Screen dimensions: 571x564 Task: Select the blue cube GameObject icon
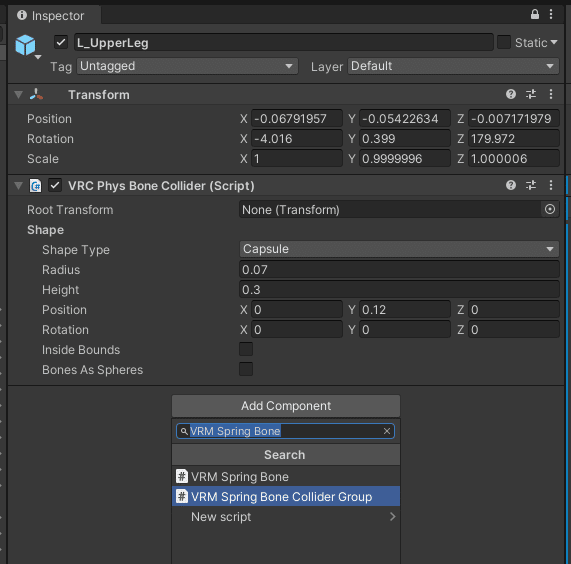25,45
